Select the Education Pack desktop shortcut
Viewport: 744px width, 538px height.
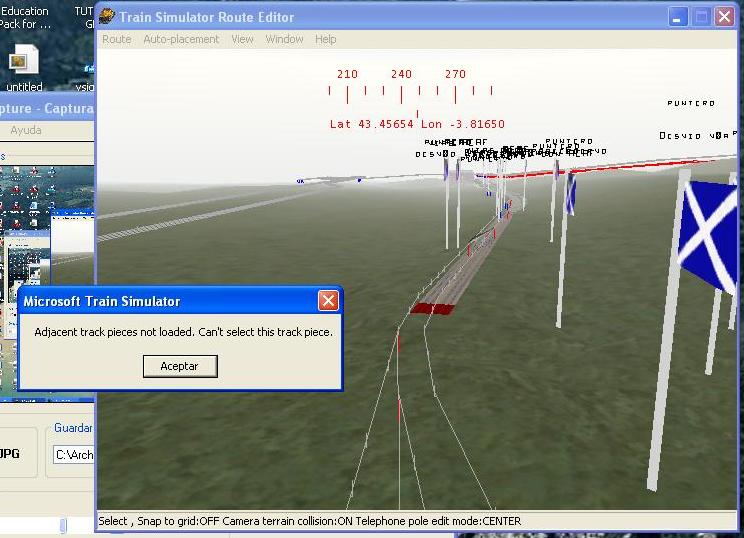click(x=24, y=17)
